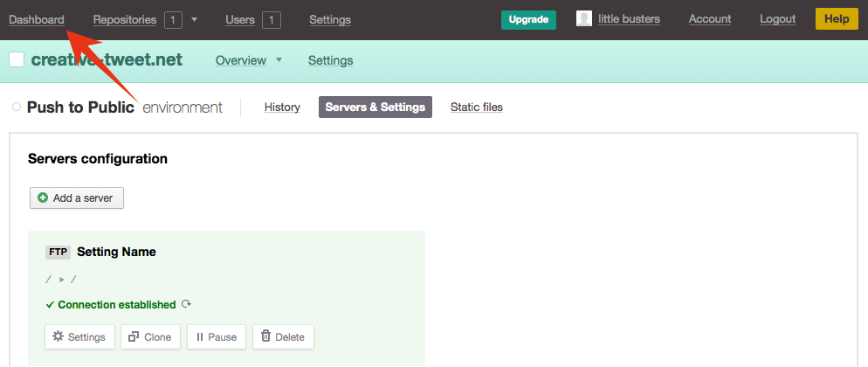
Task: Go to the Dashboard link
Action: [37, 19]
